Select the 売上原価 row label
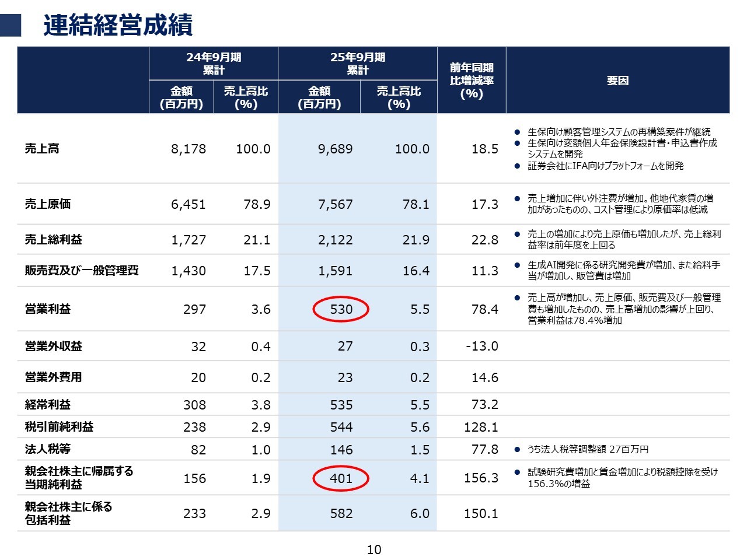Image resolution: width=747 pixels, height=560 pixels. (x=48, y=204)
